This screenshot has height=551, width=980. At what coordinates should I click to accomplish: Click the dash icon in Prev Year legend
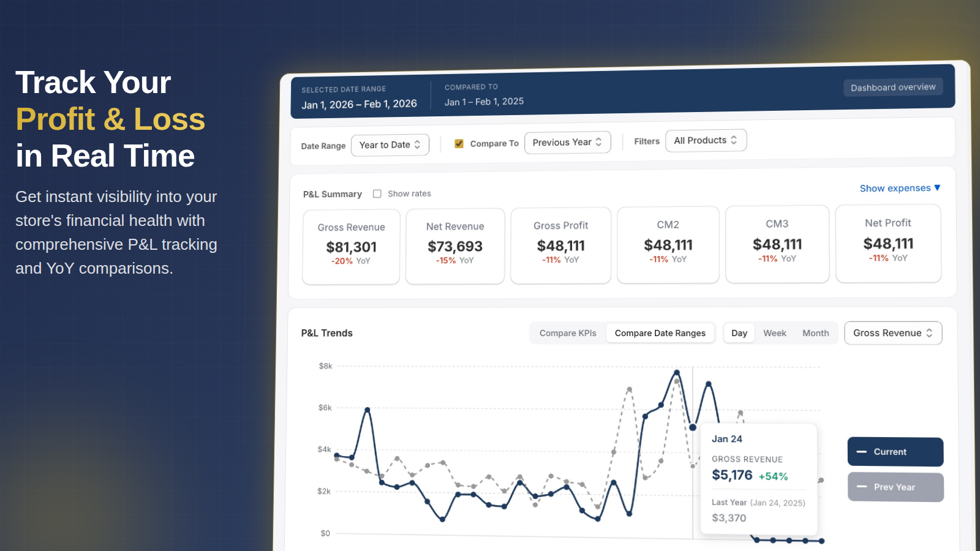[x=862, y=487]
